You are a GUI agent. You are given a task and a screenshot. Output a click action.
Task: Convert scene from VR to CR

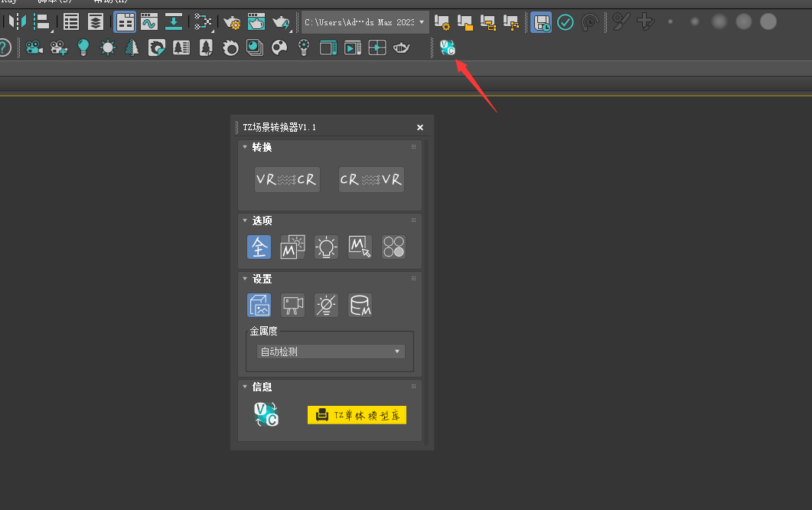click(x=287, y=179)
